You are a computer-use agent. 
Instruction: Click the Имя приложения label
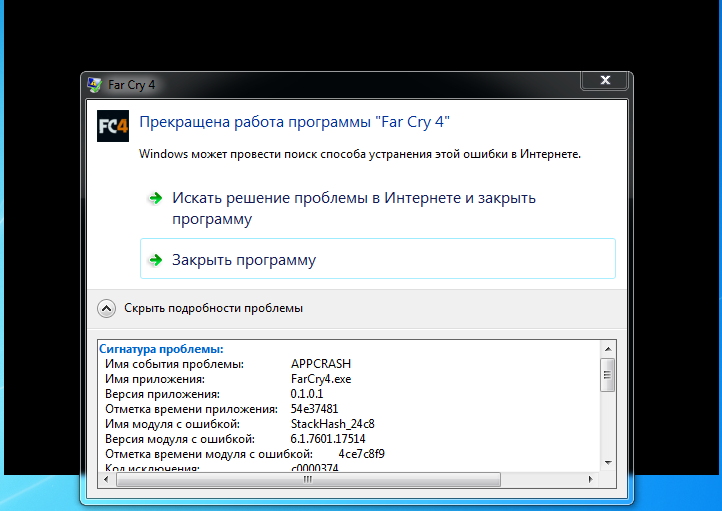click(x=155, y=379)
